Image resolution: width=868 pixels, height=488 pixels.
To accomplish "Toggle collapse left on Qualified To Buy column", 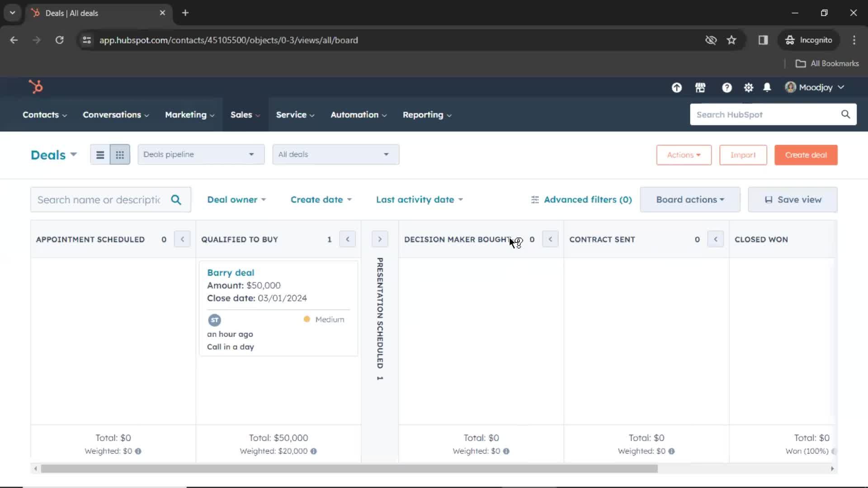I will pyautogui.click(x=347, y=239).
